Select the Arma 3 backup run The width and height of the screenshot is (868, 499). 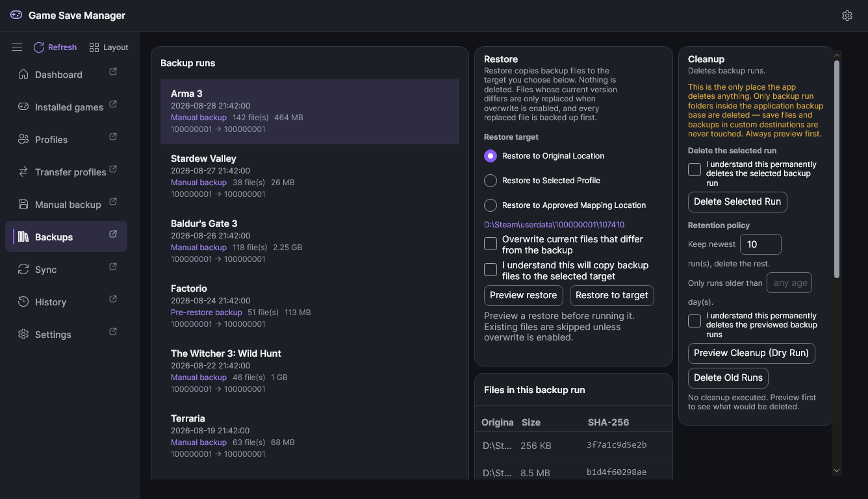point(310,111)
